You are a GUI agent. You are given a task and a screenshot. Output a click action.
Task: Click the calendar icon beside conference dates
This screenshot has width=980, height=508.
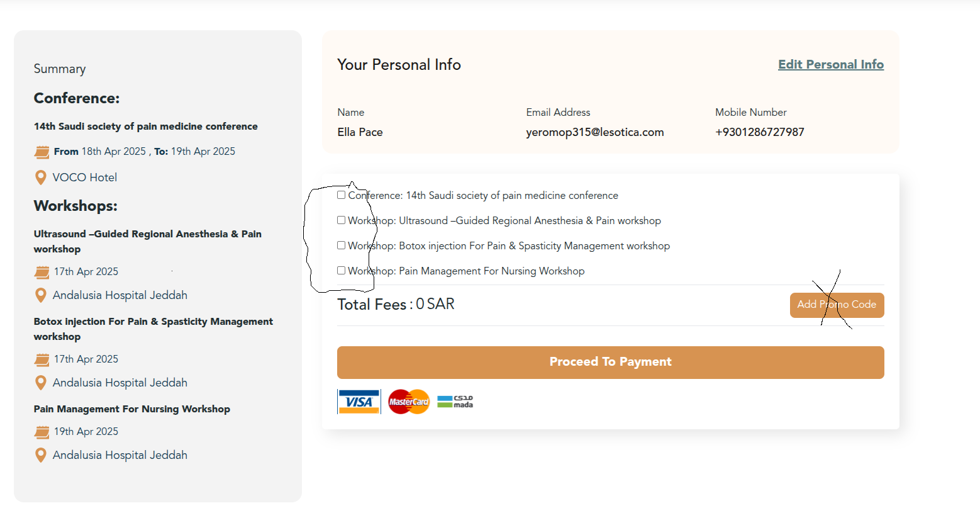(x=42, y=152)
